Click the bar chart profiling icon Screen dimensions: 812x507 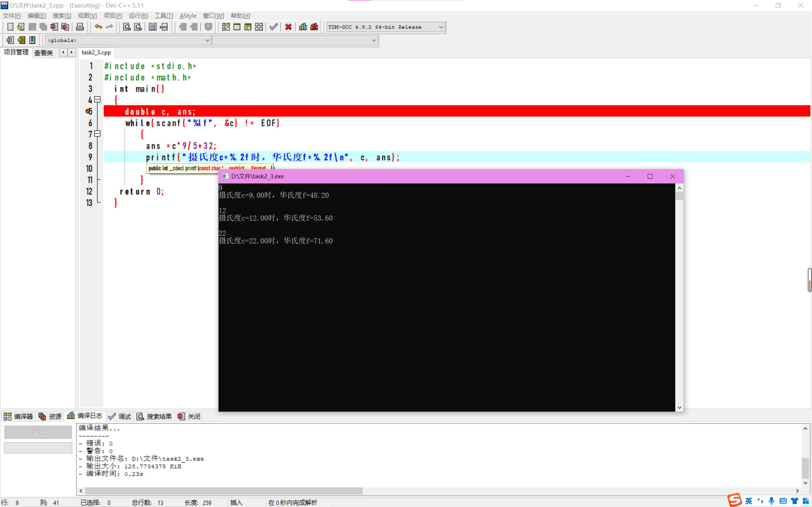(x=303, y=27)
